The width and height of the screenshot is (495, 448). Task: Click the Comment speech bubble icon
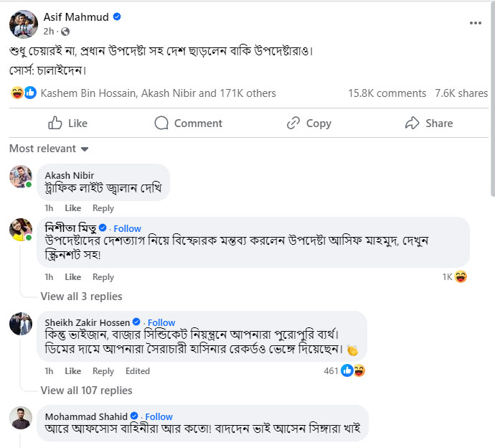[x=162, y=123]
